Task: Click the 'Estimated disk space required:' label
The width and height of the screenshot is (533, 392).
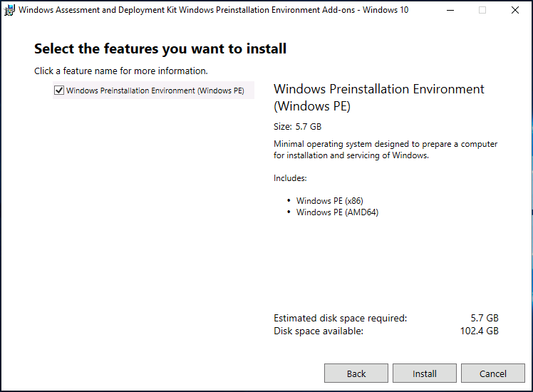Action: coord(341,318)
